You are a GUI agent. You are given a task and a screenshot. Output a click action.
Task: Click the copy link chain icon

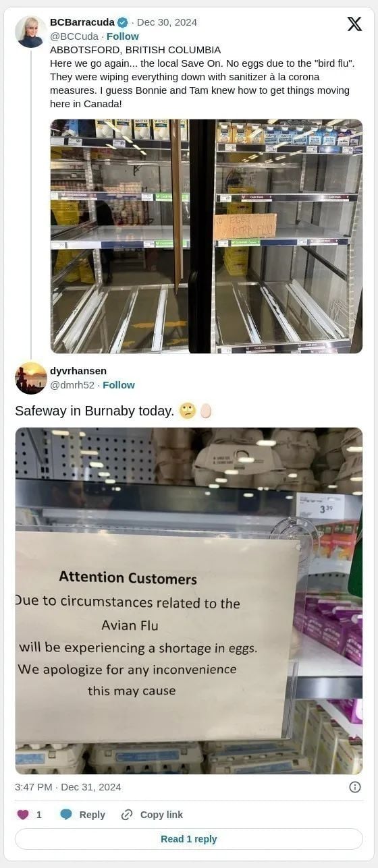(x=127, y=815)
